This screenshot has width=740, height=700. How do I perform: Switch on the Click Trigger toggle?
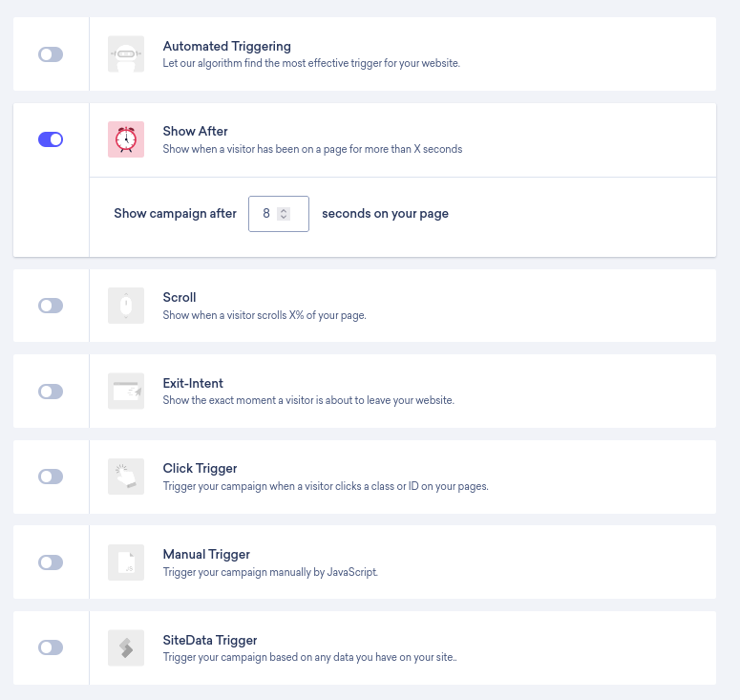51,477
